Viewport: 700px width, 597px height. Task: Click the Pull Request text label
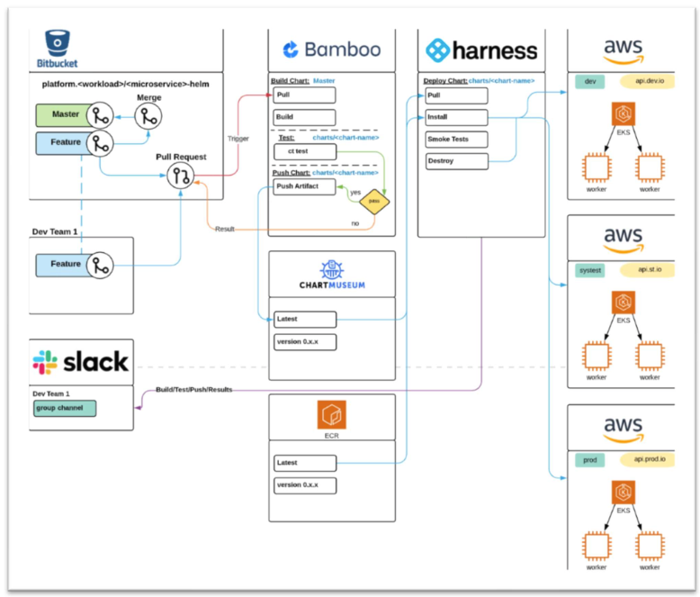point(181,157)
